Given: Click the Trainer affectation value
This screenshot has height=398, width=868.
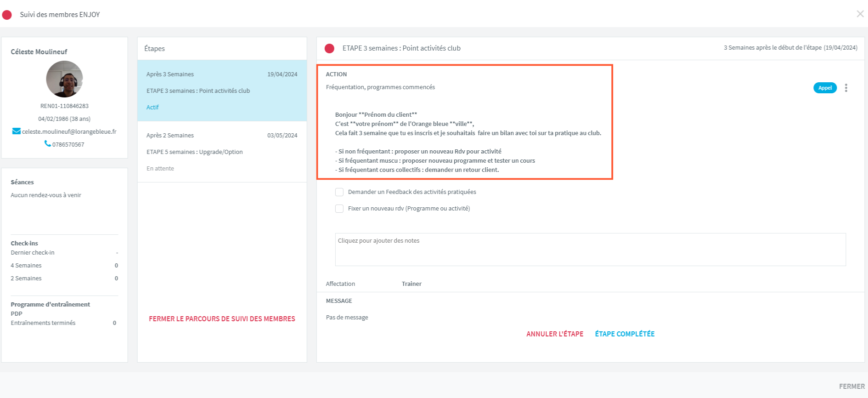Looking at the screenshot, I should point(411,284).
